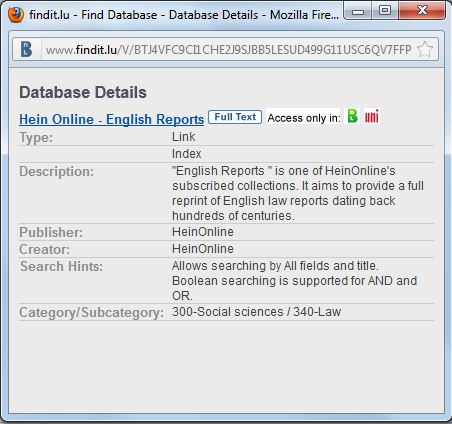Viewport: 452px width, 424px height.
Task: Minimize the Firefox popup window
Action: point(358,11)
